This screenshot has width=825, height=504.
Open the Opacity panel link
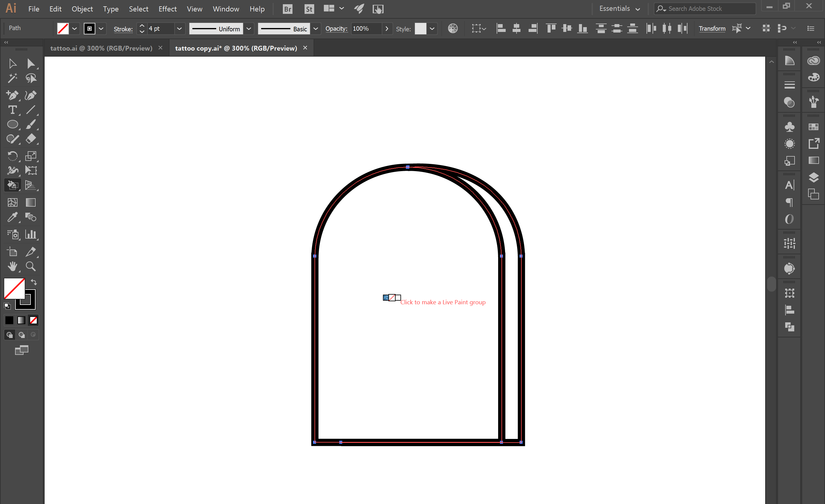click(x=337, y=29)
